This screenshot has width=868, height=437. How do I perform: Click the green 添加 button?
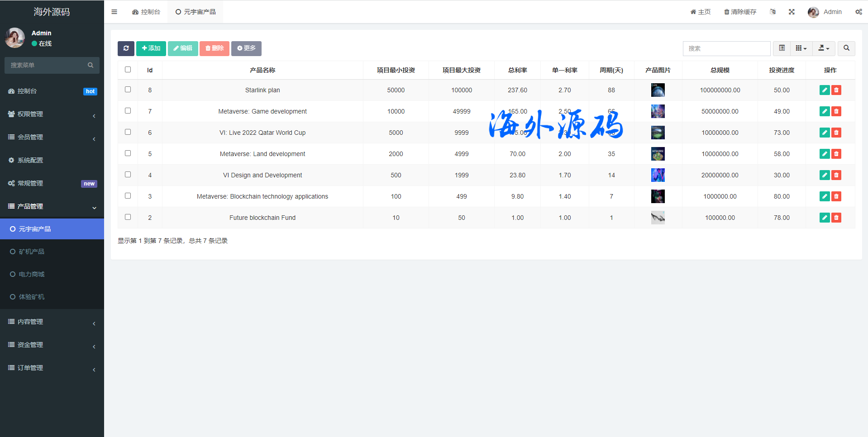click(151, 48)
